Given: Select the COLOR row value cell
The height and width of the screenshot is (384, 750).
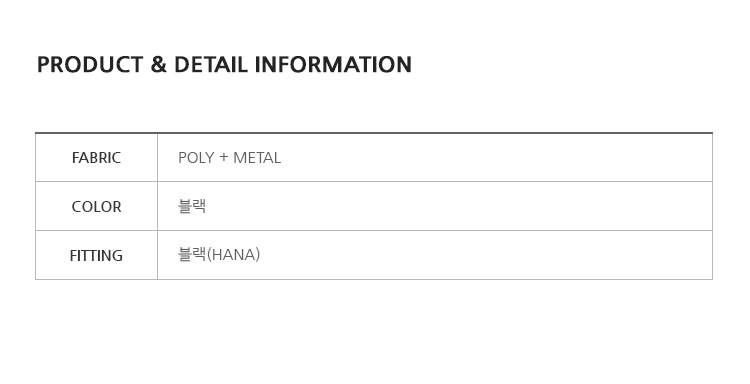Looking at the screenshot, I should point(435,206).
